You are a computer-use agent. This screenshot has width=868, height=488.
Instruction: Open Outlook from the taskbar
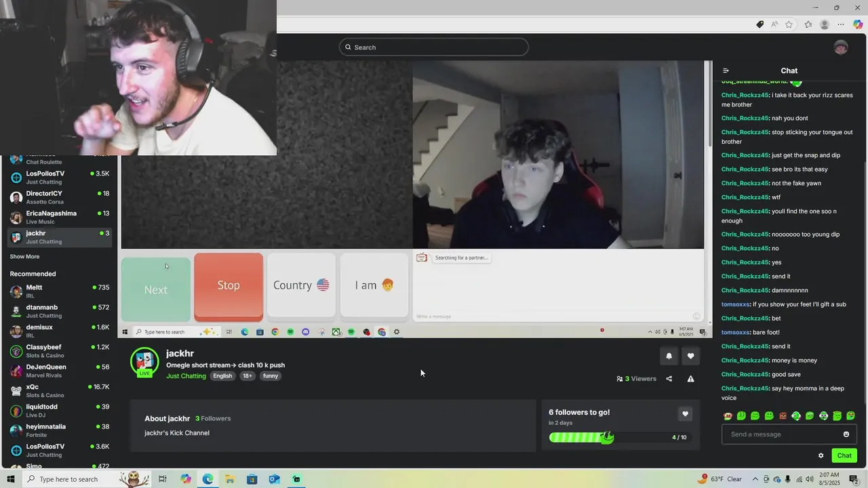click(x=274, y=479)
